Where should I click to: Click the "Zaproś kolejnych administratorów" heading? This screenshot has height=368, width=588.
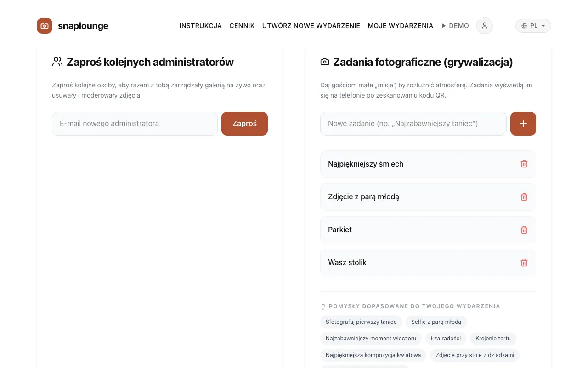point(150,62)
